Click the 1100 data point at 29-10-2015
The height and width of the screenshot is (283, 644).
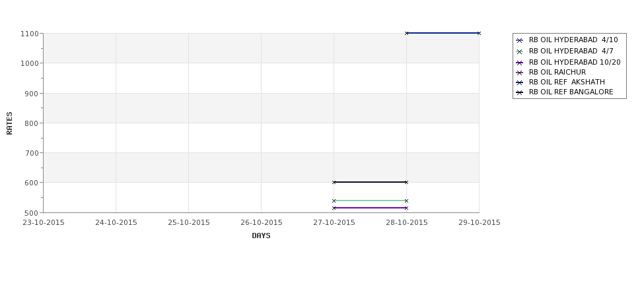pyautogui.click(x=479, y=33)
